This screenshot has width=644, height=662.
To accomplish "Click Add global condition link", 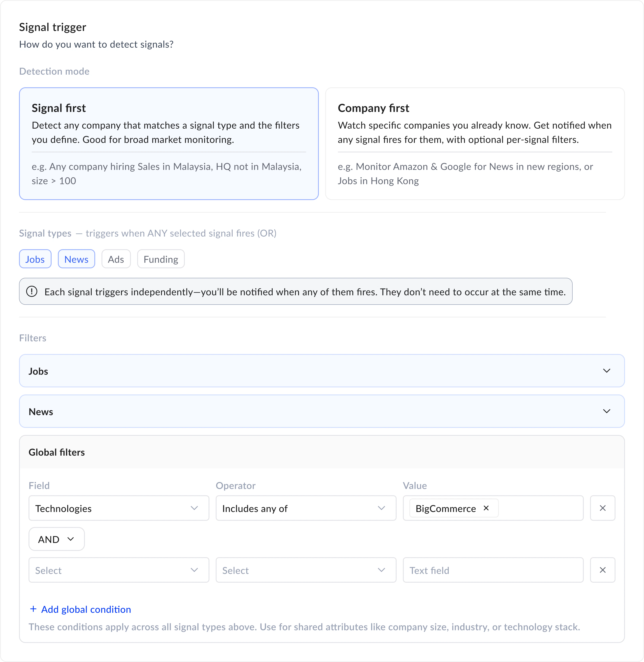I will [x=86, y=610].
